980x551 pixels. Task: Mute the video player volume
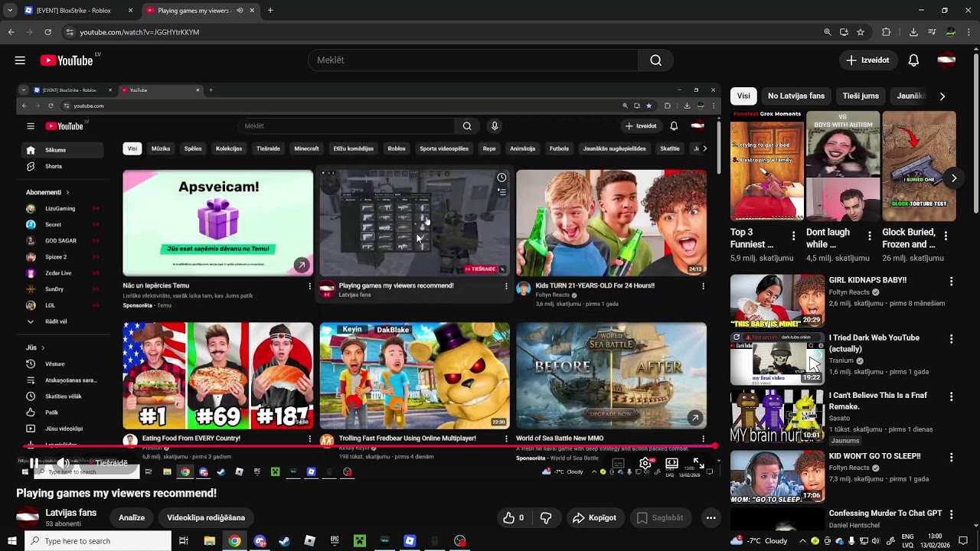64,463
